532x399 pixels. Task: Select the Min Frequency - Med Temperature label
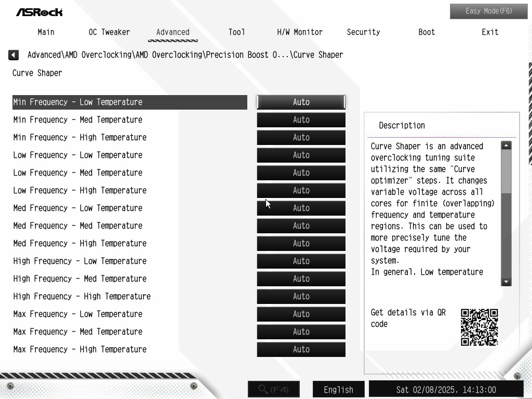click(78, 120)
